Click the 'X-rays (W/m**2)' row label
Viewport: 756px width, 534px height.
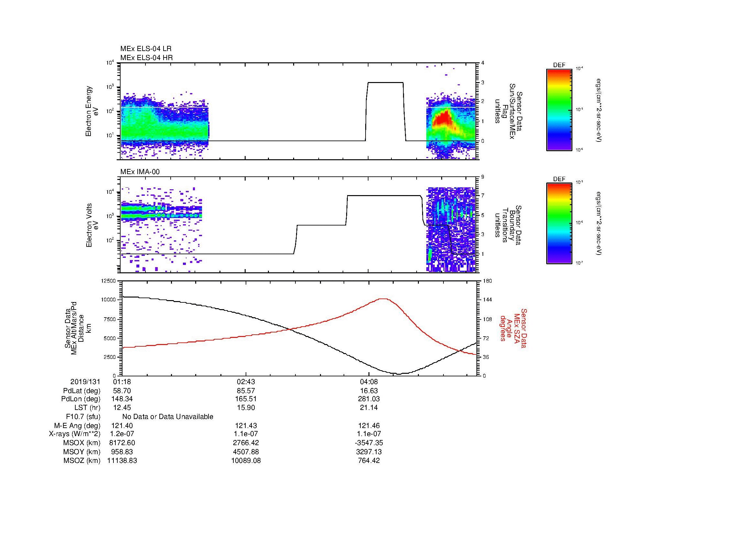(x=75, y=434)
